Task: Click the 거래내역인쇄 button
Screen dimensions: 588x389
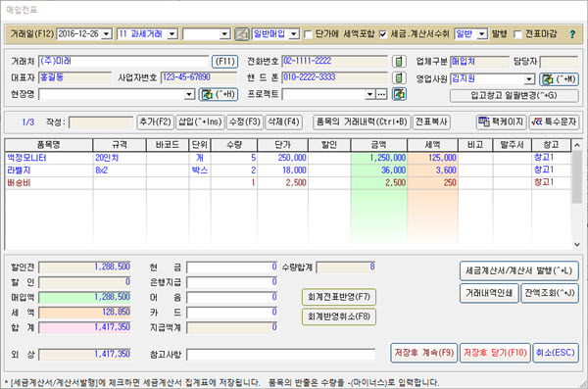Action: click(x=489, y=293)
